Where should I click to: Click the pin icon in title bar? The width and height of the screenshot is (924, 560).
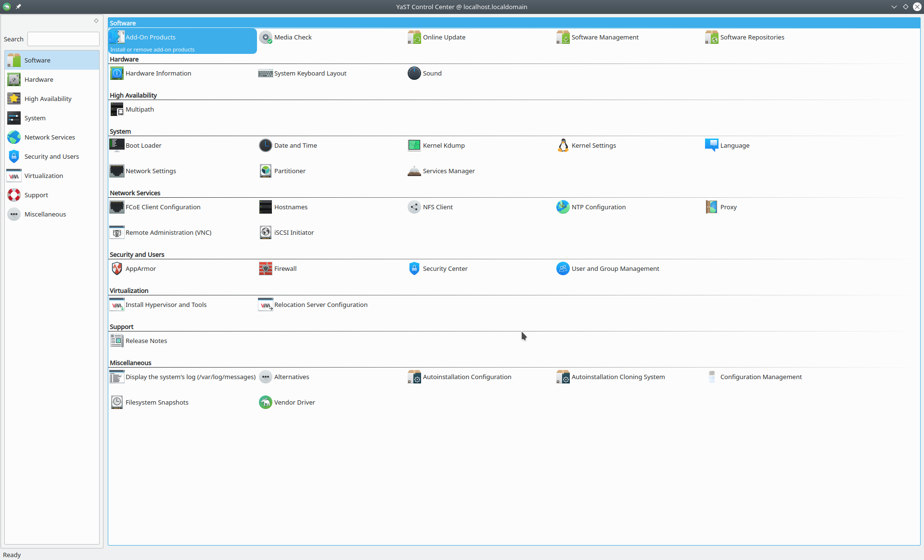pos(18,7)
